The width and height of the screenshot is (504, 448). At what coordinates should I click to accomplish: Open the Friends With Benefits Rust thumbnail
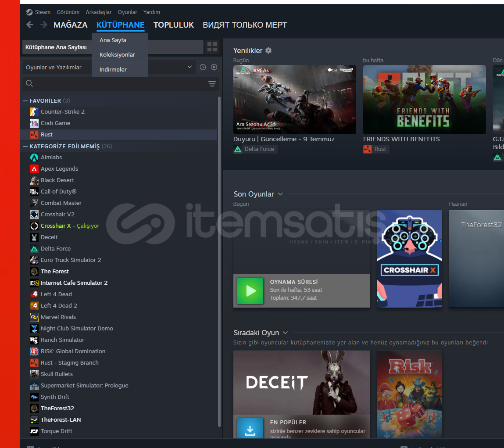point(425,100)
